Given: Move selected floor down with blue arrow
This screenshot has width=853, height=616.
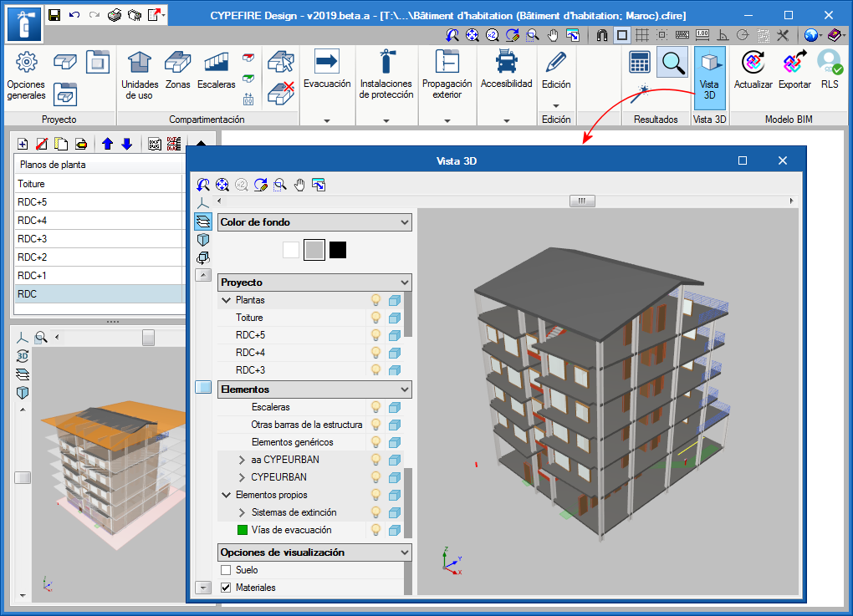Looking at the screenshot, I should (x=127, y=144).
